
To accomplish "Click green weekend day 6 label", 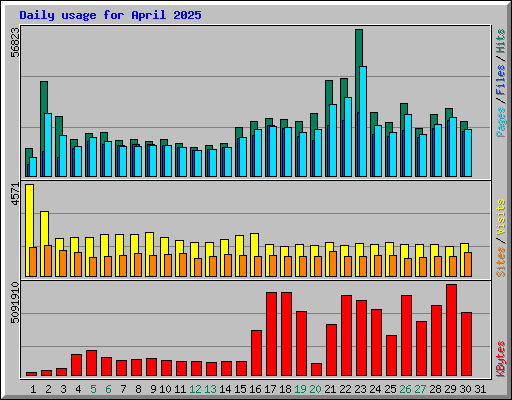I will [x=108, y=389].
